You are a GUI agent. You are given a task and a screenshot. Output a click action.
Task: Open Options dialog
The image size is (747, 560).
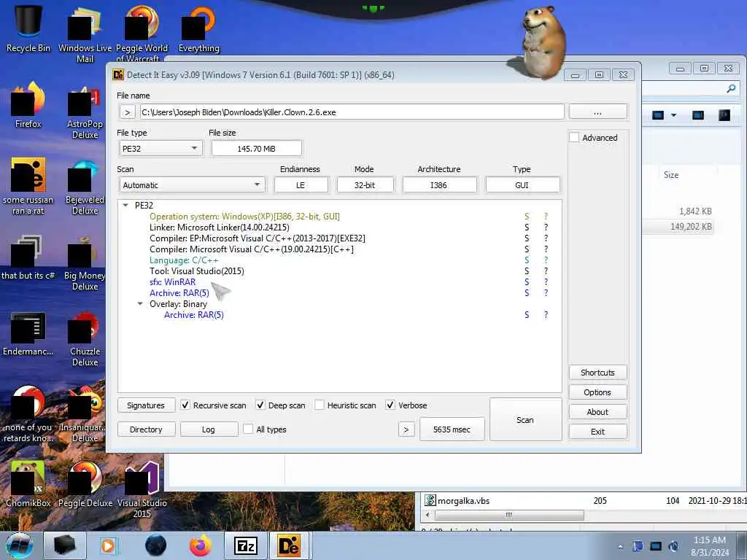tap(598, 392)
